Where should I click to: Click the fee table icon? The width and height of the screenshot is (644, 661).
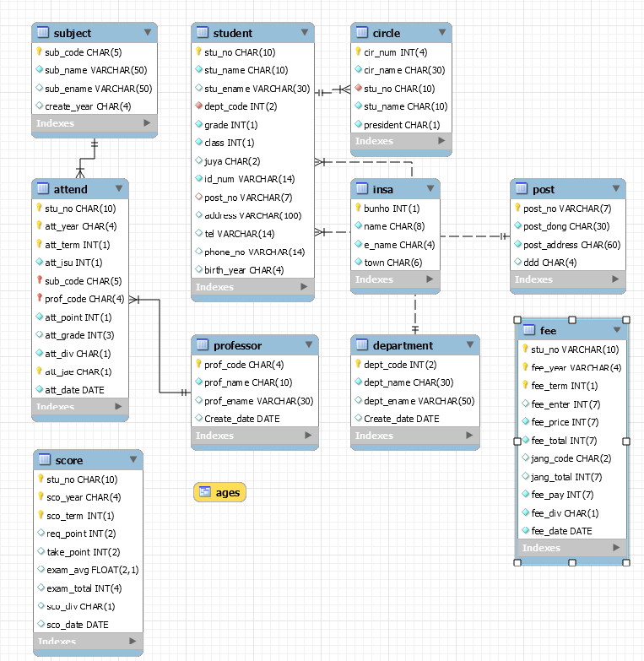tap(529, 330)
